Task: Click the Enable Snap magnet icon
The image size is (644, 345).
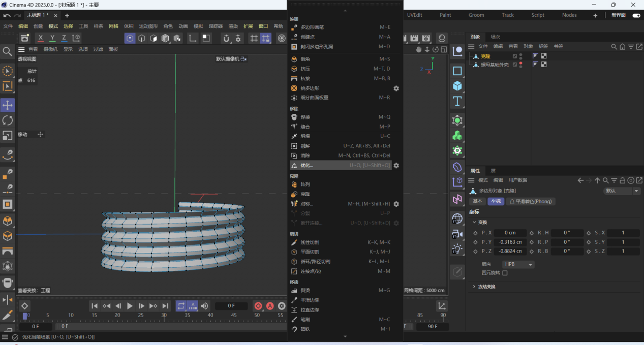Action: (x=227, y=38)
